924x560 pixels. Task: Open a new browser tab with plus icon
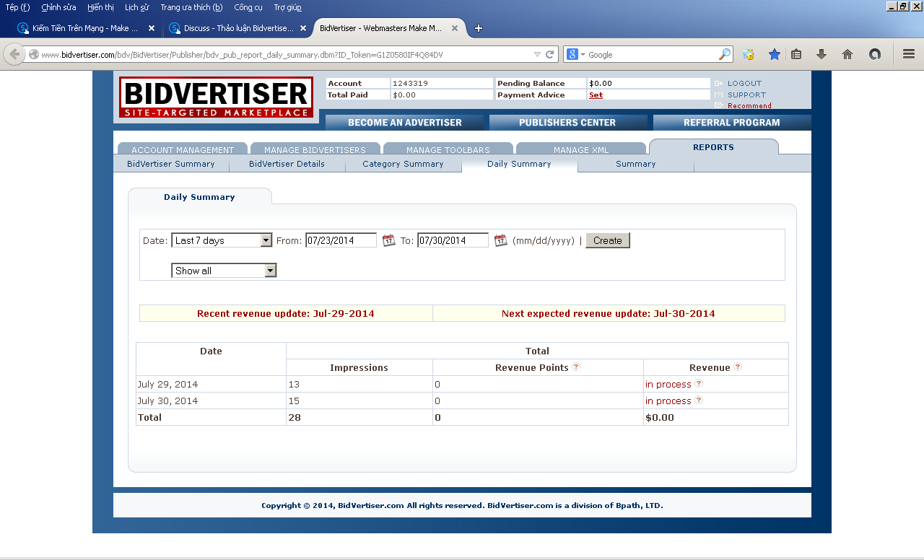pos(478,28)
